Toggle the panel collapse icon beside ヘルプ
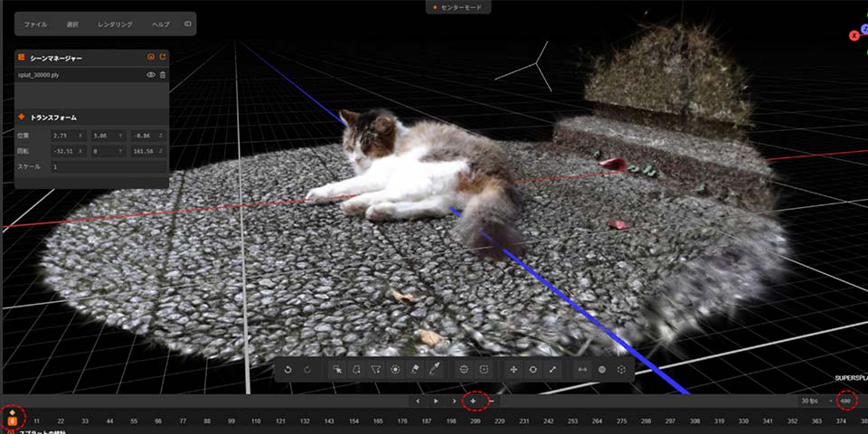This screenshot has width=868, height=434. (188, 24)
